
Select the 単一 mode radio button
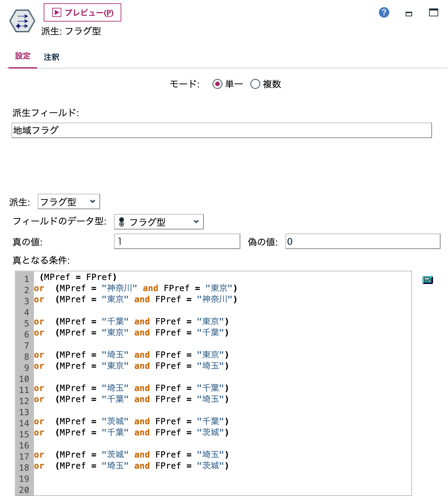(217, 84)
